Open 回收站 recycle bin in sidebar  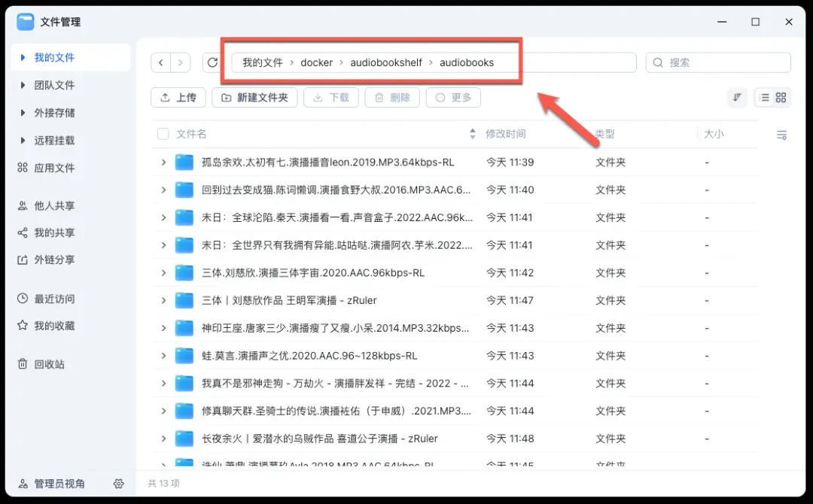point(49,364)
